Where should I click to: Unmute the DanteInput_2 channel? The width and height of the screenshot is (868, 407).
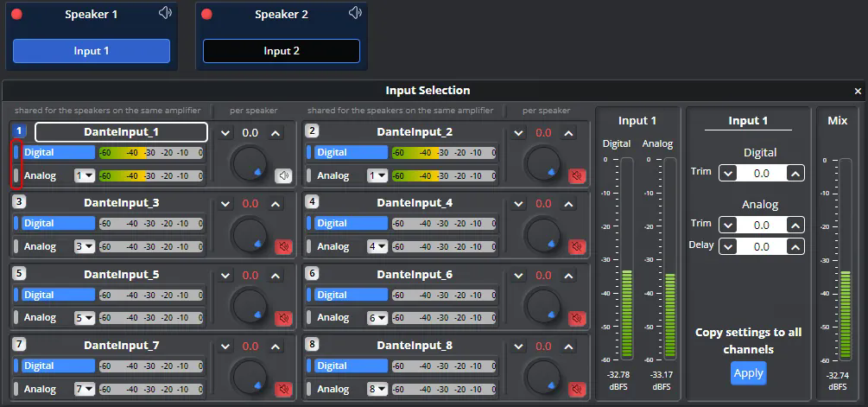[x=577, y=176]
